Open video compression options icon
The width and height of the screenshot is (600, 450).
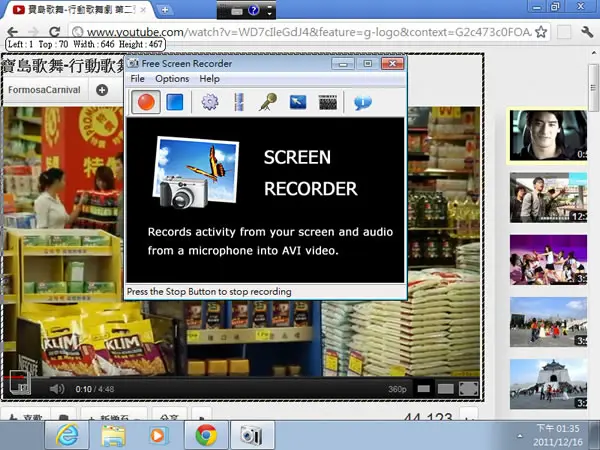tap(239, 102)
